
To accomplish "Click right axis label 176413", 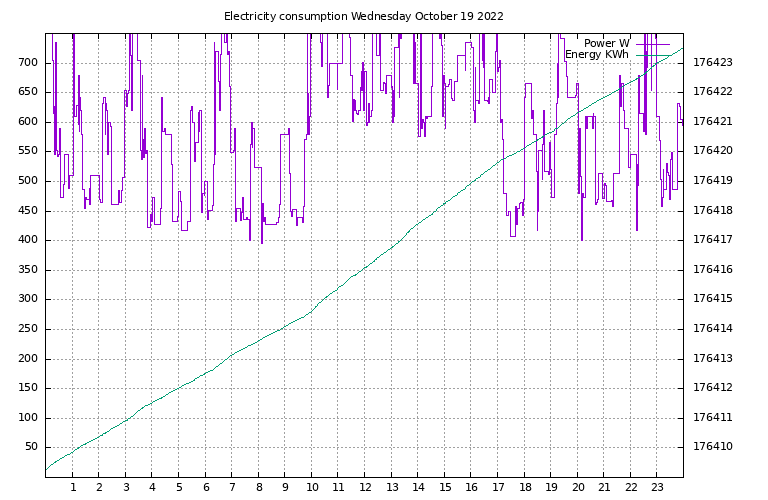I will click(x=713, y=358).
